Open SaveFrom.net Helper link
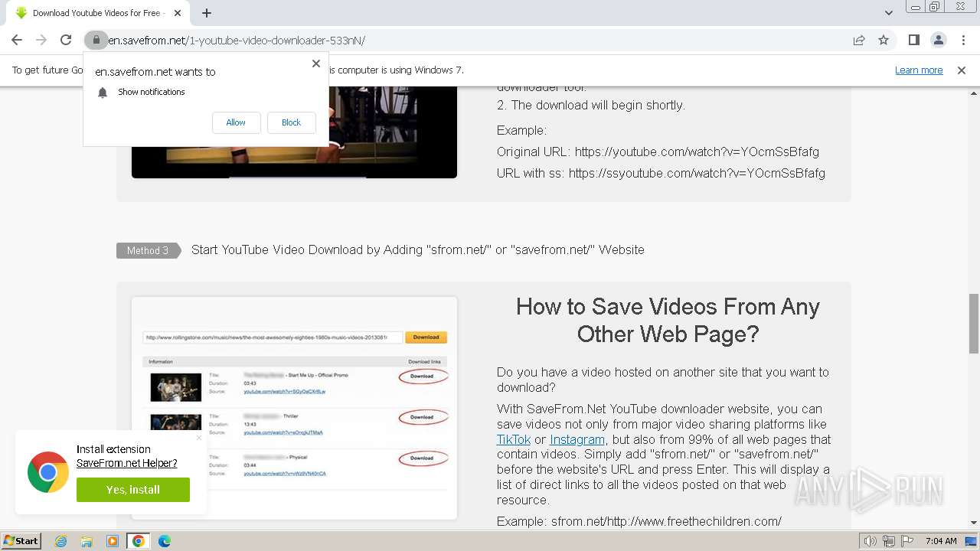Image resolution: width=980 pixels, height=551 pixels. click(x=126, y=463)
